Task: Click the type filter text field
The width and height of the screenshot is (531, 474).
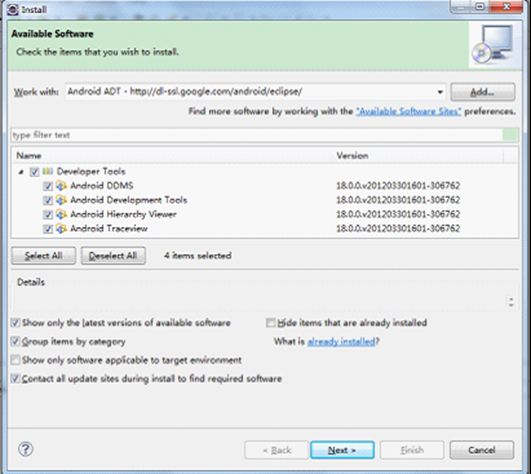Action: [x=257, y=135]
